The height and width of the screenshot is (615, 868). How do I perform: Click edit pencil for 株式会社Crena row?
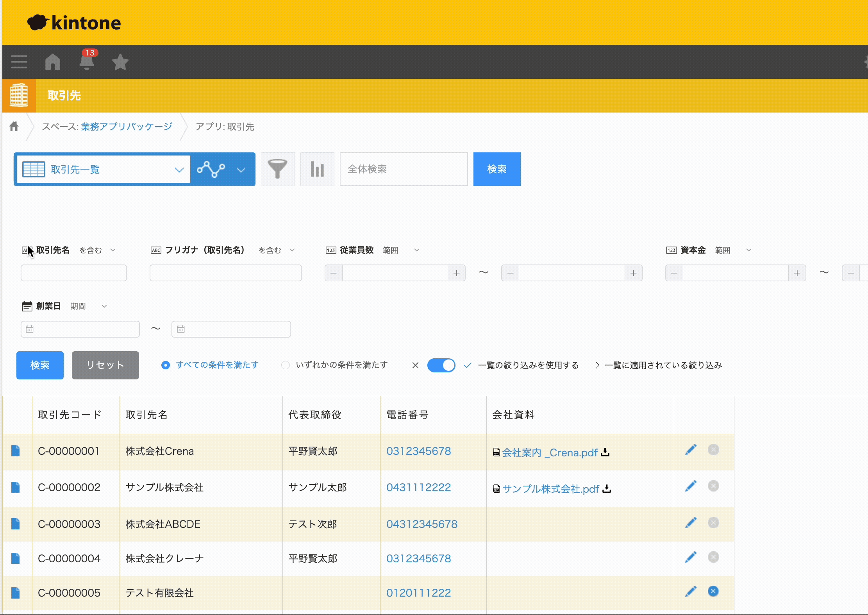(x=691, y=450)
